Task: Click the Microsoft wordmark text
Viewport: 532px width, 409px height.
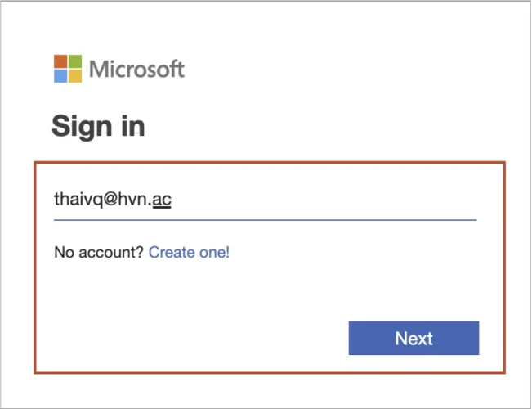Action: click(136, 70)
